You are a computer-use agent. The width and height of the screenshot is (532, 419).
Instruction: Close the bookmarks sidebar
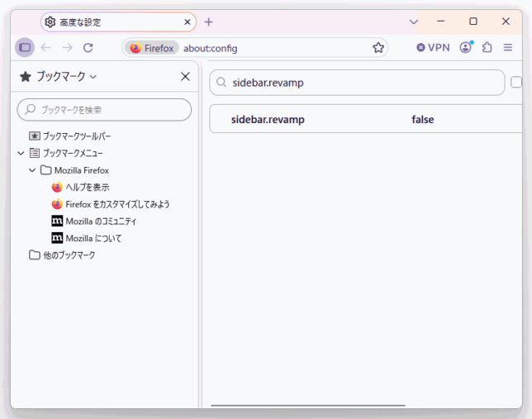(185, 76)
